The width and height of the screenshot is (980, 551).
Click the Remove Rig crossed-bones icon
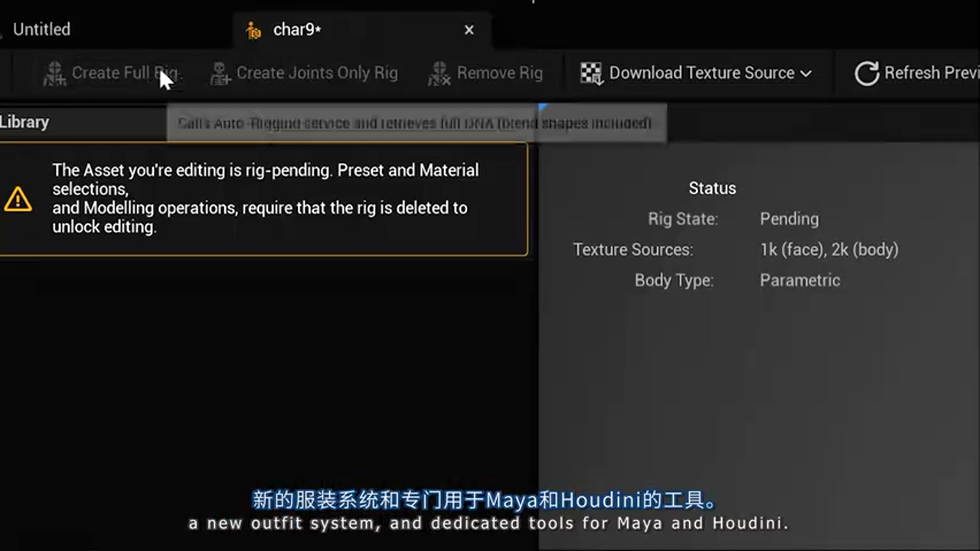pos(439,73)
